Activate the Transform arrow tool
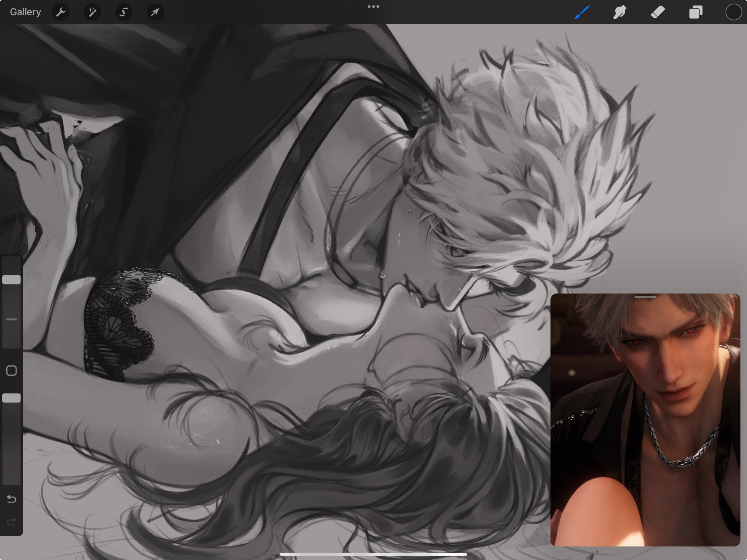Screen dimensions: 747x560 (155, 12)
